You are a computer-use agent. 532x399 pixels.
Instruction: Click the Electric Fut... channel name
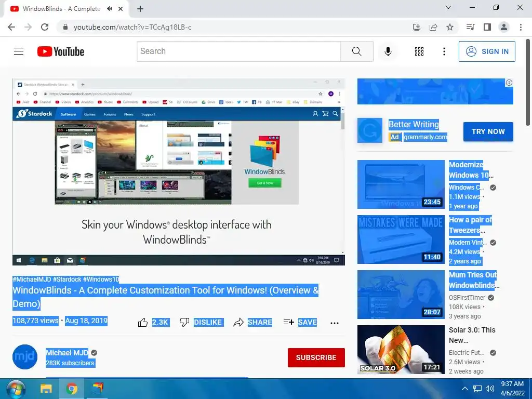[x=466, y=353]
